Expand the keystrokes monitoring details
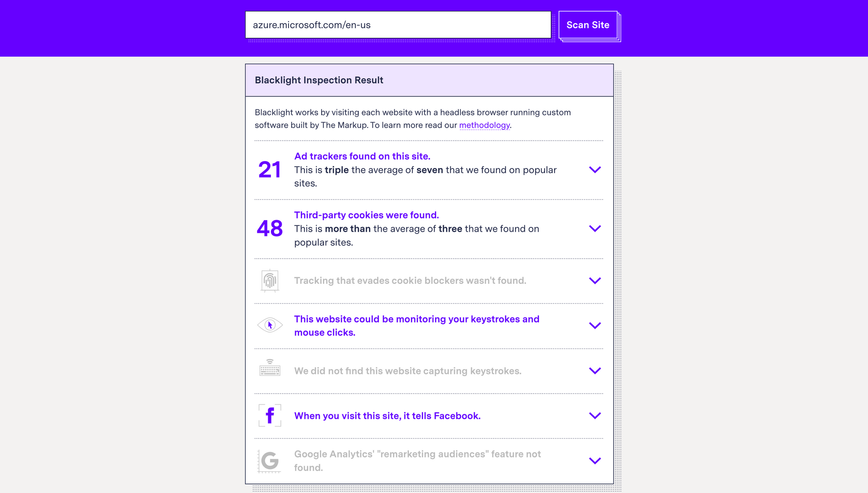The height and width of the screenshot is (493, 868). tap(595, 325)
